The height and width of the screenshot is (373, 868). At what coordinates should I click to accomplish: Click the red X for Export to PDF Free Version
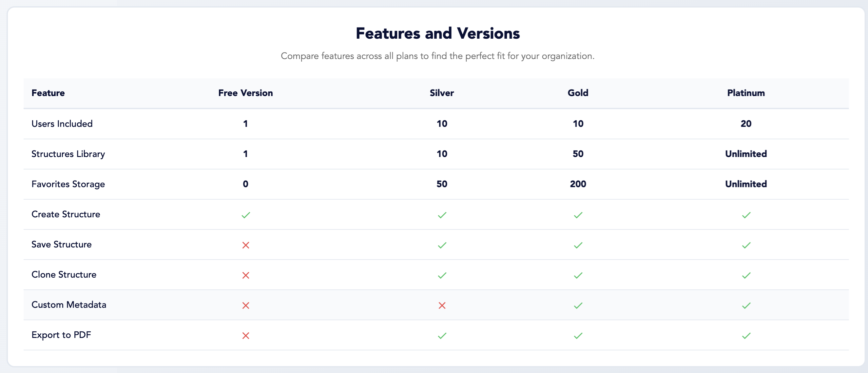click(x=246, y=336)
